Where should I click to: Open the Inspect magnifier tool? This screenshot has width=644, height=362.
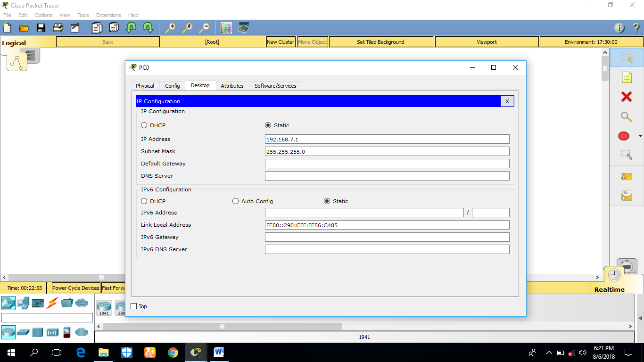click(626, 116)
